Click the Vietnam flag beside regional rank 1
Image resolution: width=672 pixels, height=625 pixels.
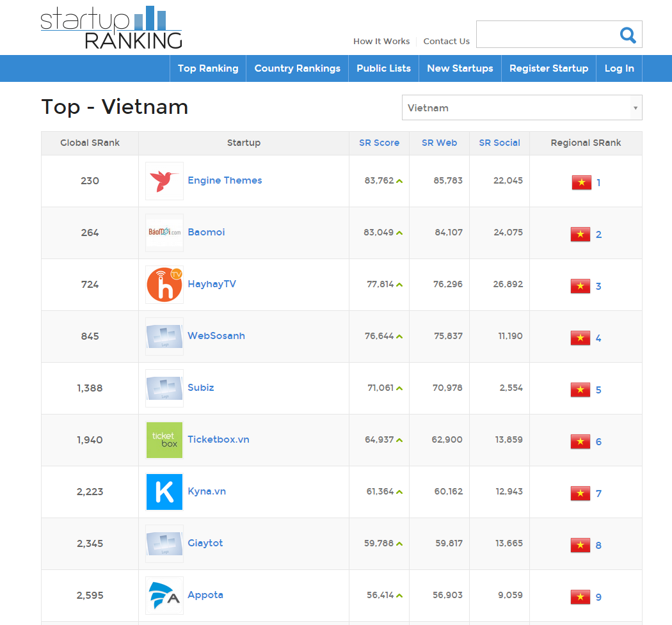[581, 182]
